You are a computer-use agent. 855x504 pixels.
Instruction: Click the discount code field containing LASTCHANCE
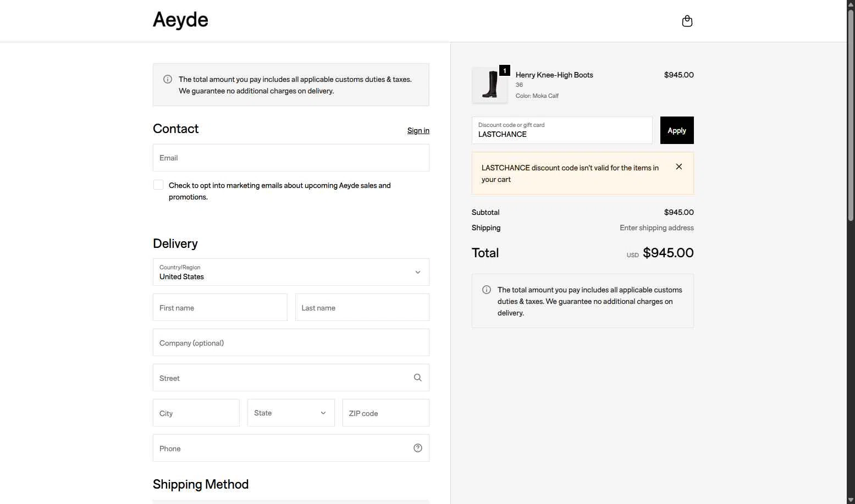pyautogui.click(x=562, y=130)
